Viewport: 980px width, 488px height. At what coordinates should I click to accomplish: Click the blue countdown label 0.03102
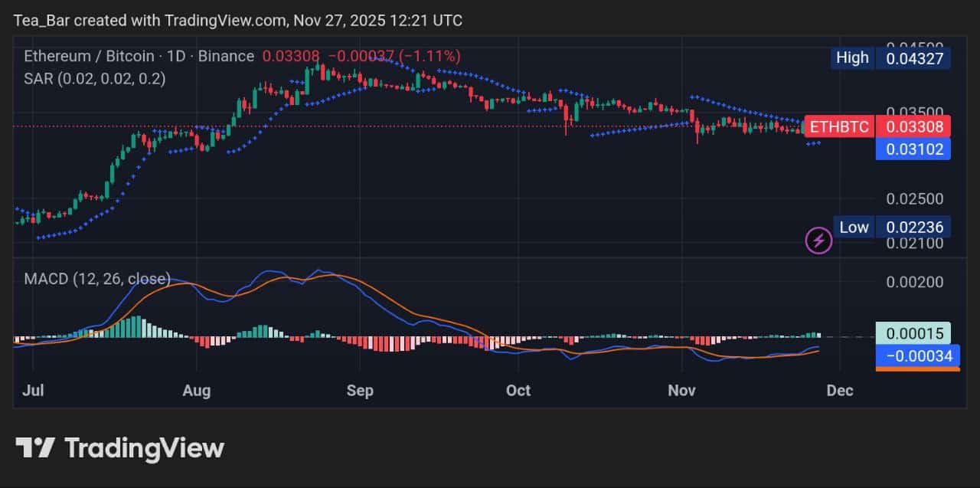pyautogui.click(x=913, y=149)
